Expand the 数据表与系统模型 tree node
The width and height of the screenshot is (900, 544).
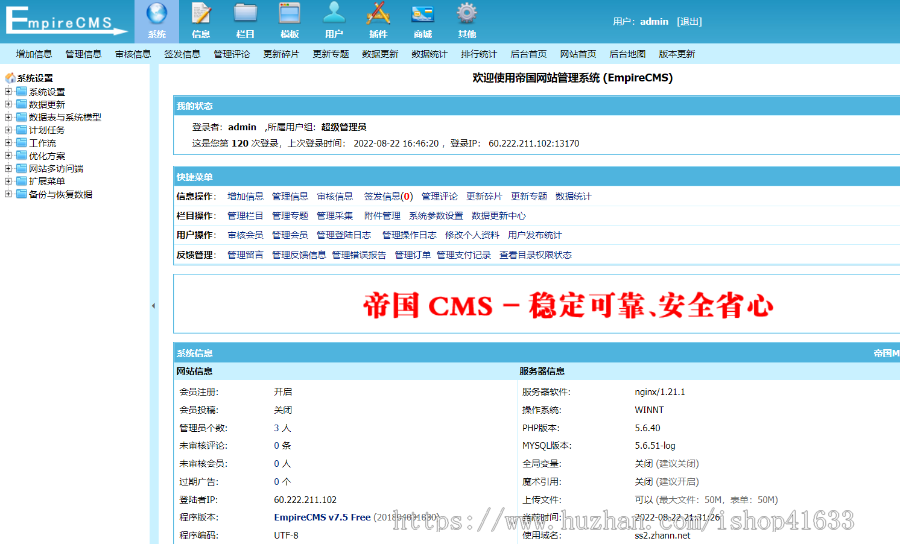(x=8, y=117)
